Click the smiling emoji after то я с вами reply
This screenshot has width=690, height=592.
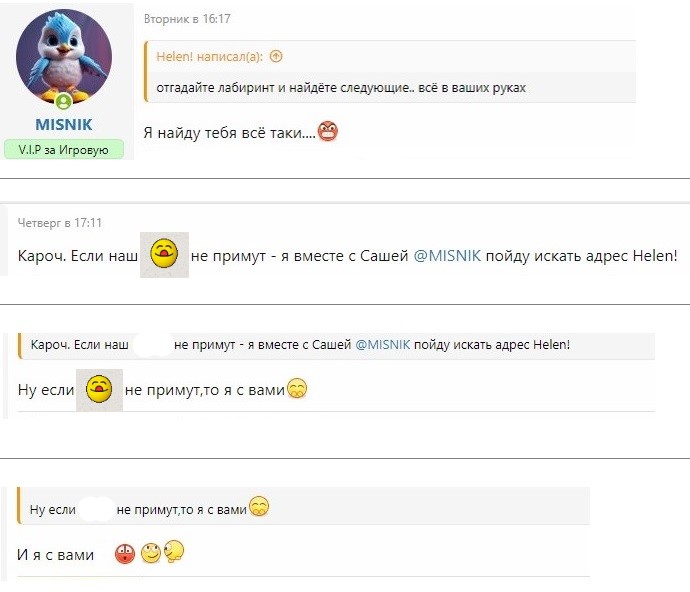coord(296,390)
